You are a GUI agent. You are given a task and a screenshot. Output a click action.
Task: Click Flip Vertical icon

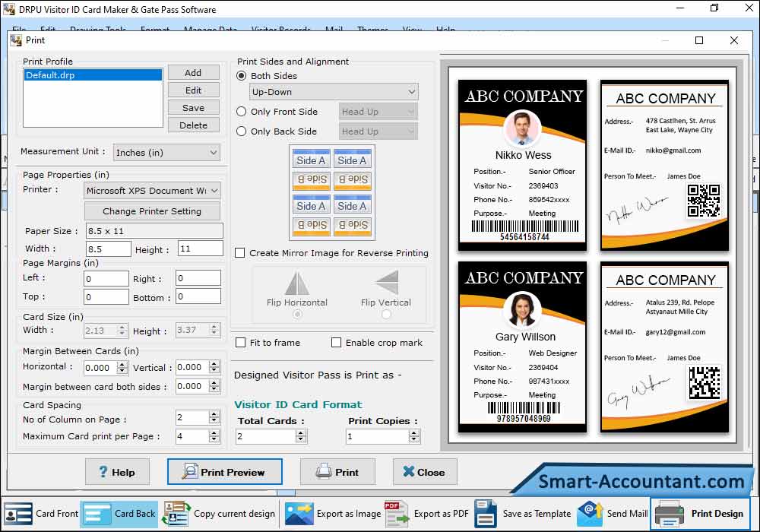(387, 283)
